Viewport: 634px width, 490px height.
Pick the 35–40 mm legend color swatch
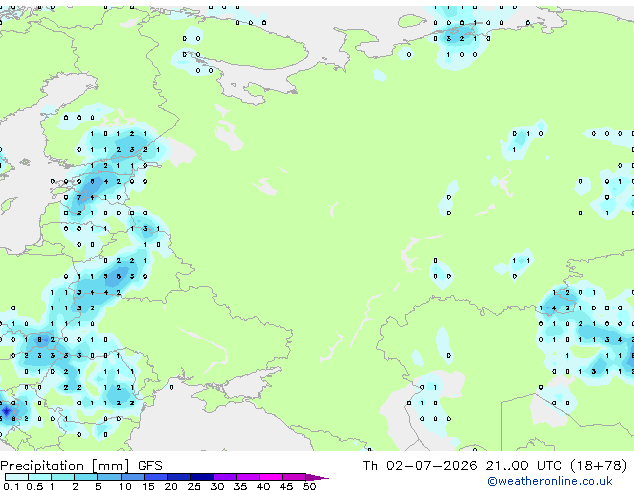coord(248,477)
